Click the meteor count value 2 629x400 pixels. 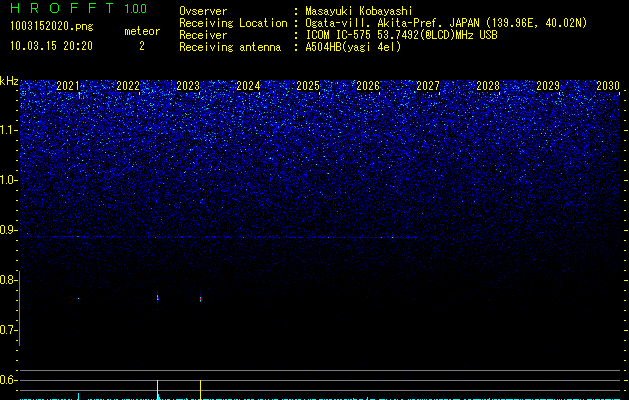click(142, 46)
